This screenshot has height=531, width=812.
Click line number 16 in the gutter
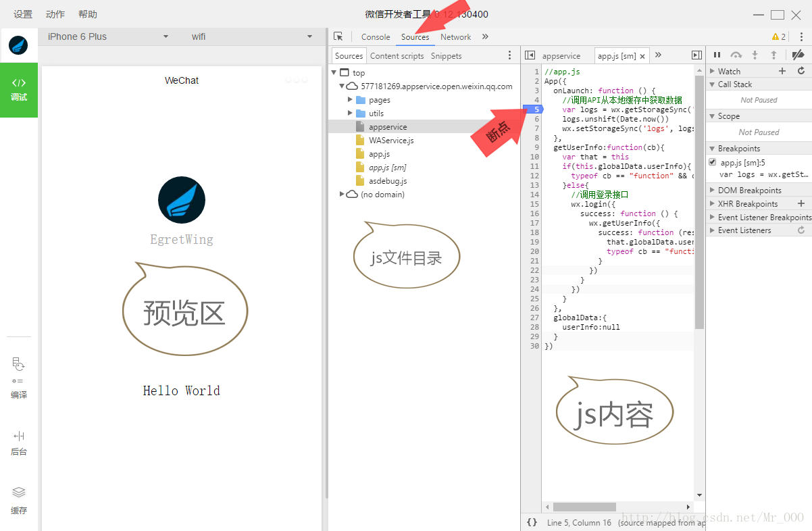[x=534, y=213]
